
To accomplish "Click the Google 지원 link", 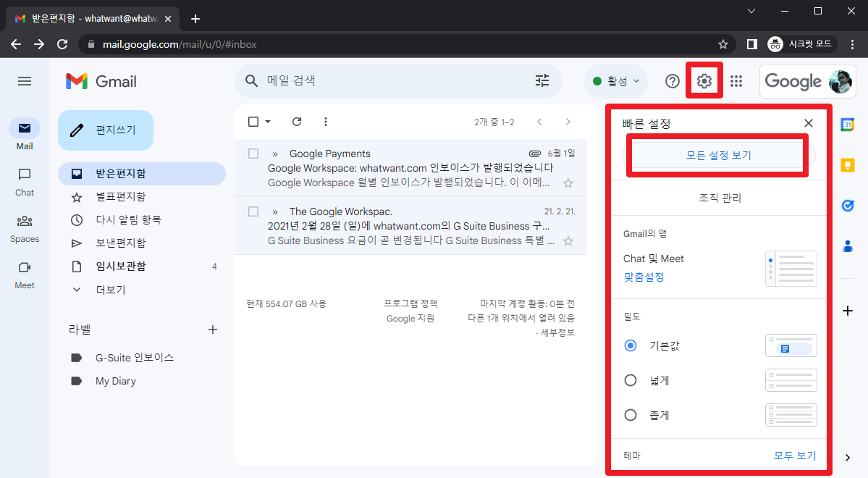I will point(410,319).
